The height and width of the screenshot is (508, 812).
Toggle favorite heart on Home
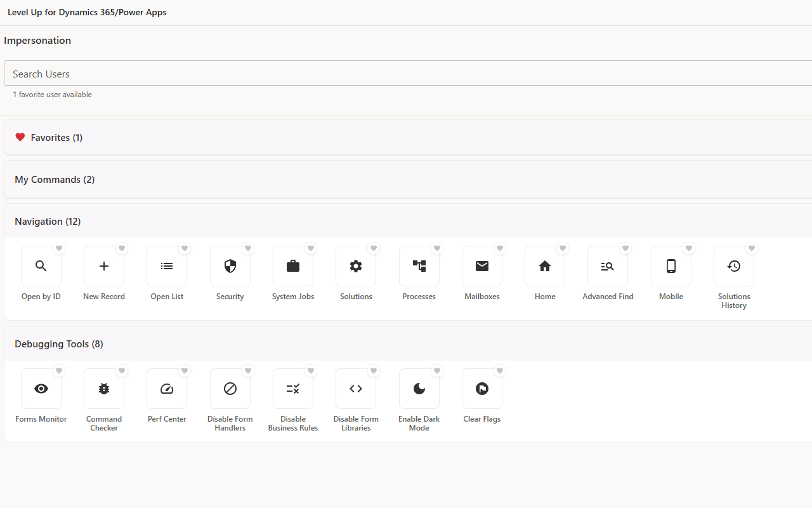(x=563, y=248)
